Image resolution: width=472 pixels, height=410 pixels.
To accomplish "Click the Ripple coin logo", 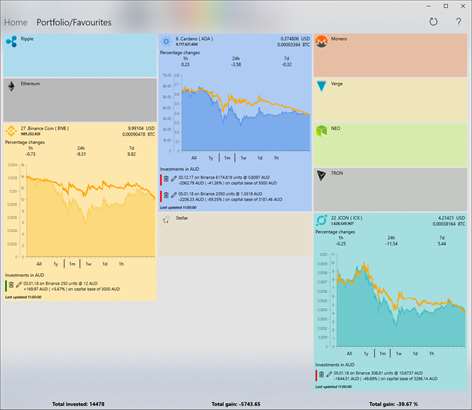I will 11,41.
